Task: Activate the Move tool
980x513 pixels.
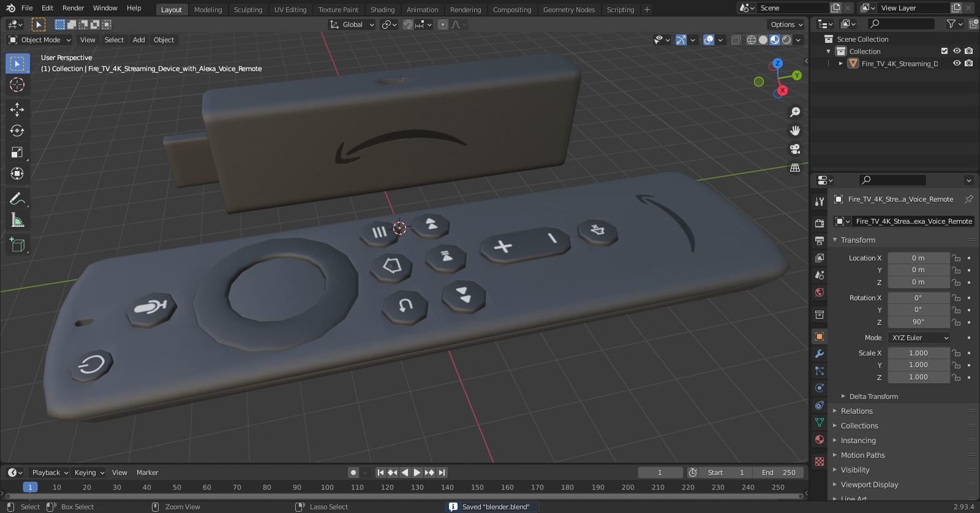Action: click(17, 109)
